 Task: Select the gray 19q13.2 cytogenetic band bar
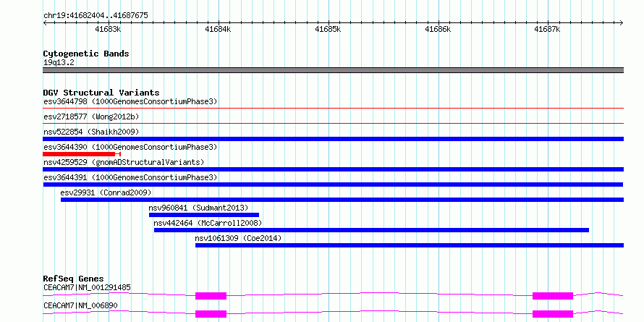[x=333, y=70]
